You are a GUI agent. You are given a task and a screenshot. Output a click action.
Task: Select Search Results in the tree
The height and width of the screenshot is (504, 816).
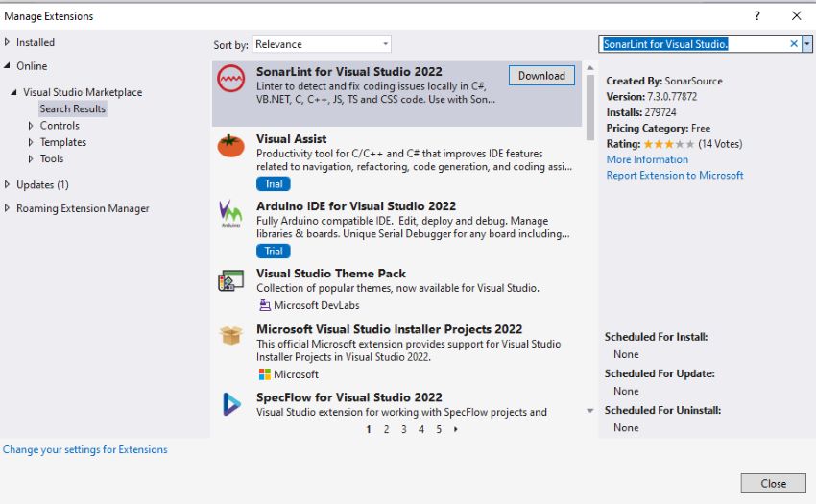(73, 108)
